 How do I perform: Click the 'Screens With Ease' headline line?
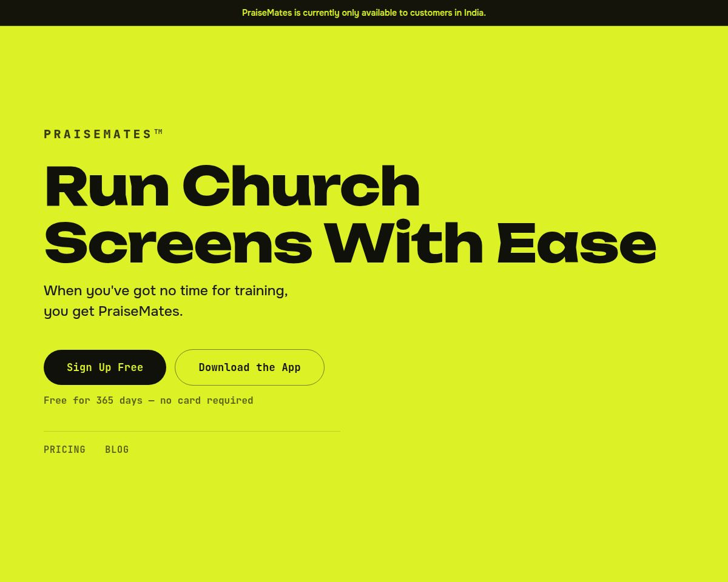pyautogui.click(x=351, y=244)
